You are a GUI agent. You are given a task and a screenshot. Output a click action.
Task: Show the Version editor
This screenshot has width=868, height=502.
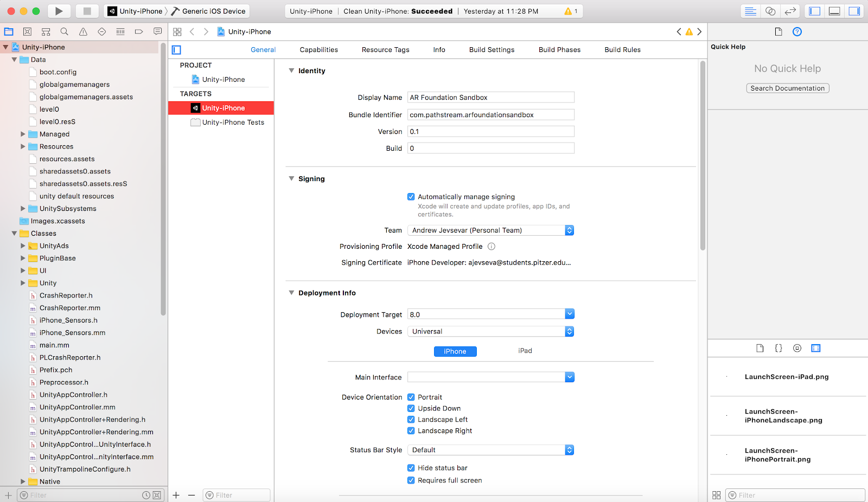tap(790, 11)
